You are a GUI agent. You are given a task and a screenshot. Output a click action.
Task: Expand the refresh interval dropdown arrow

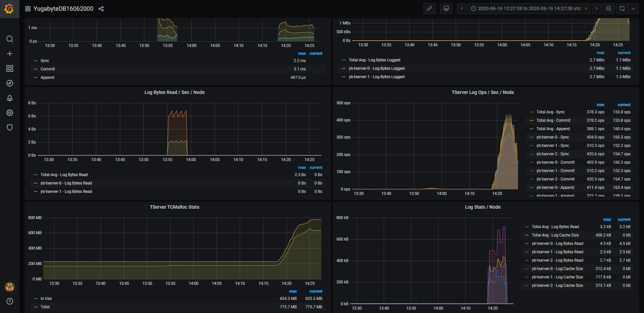[x=633, y=9]
